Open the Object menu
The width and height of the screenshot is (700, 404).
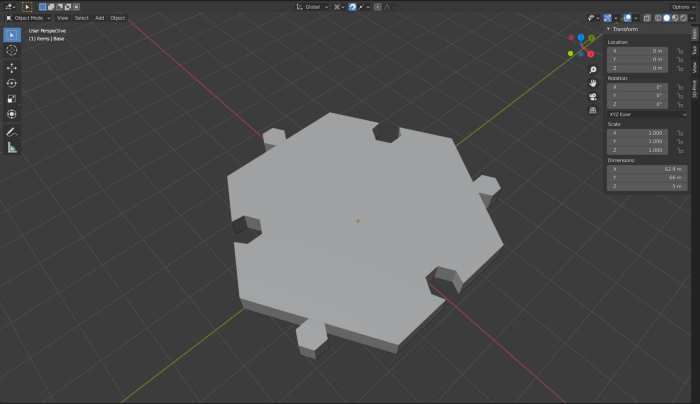coord(117,18)
